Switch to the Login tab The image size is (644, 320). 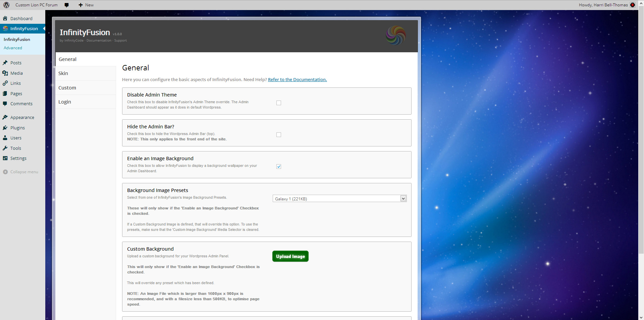(86, 102)
